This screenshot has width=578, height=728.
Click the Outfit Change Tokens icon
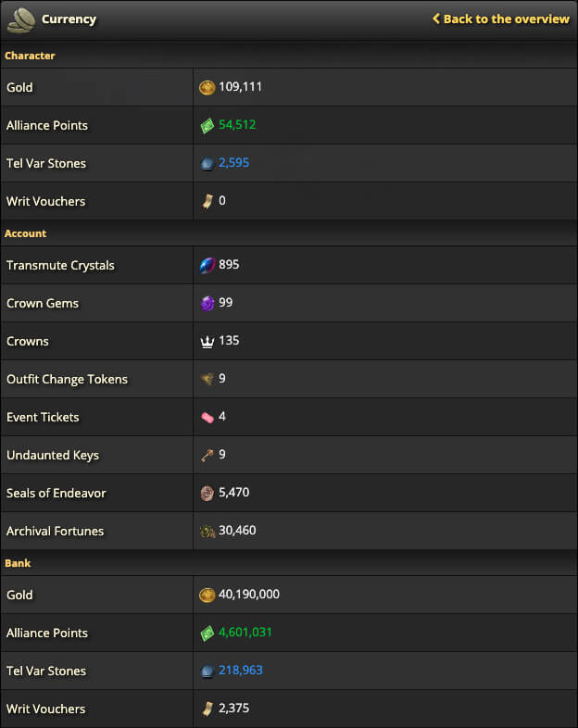[207, 379]
